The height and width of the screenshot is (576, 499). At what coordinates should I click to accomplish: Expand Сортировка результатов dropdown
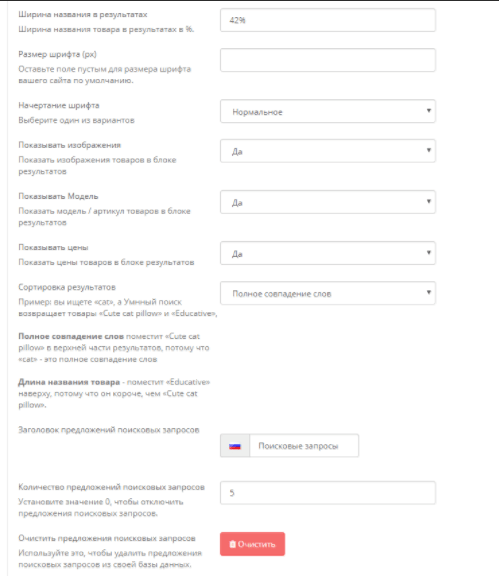(x=328, y=293)
